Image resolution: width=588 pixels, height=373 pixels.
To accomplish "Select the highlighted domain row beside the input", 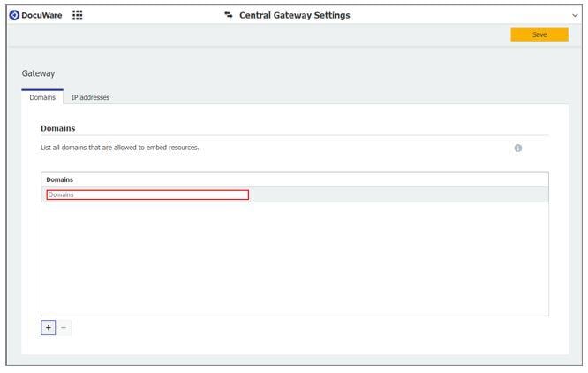I will pos(397,194).
